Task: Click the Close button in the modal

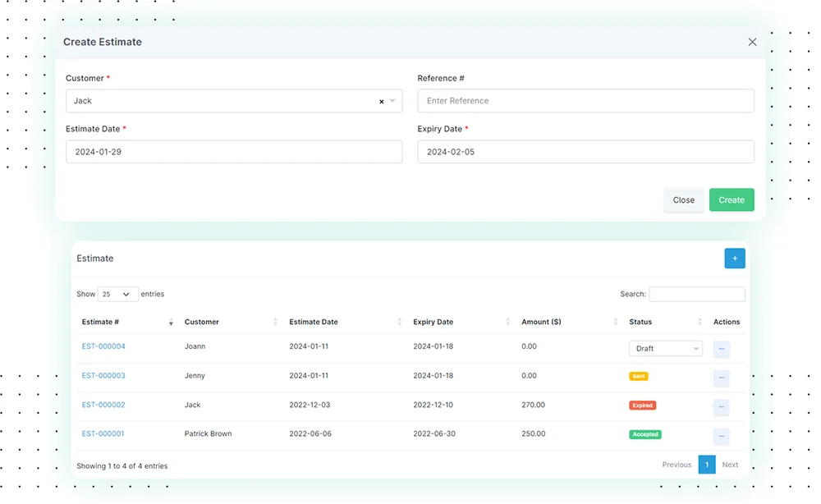Action: (x=684, y=199)
